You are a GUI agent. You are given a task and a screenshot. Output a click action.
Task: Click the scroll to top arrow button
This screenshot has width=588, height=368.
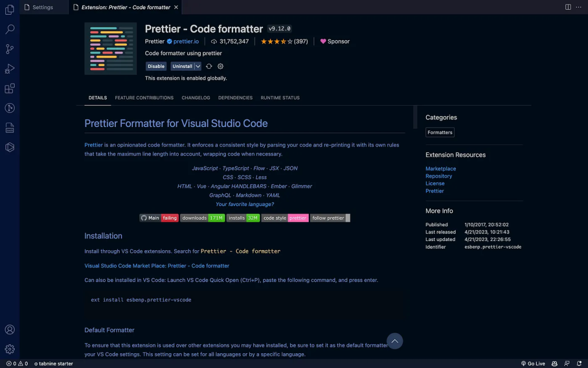tap(395, 341)
